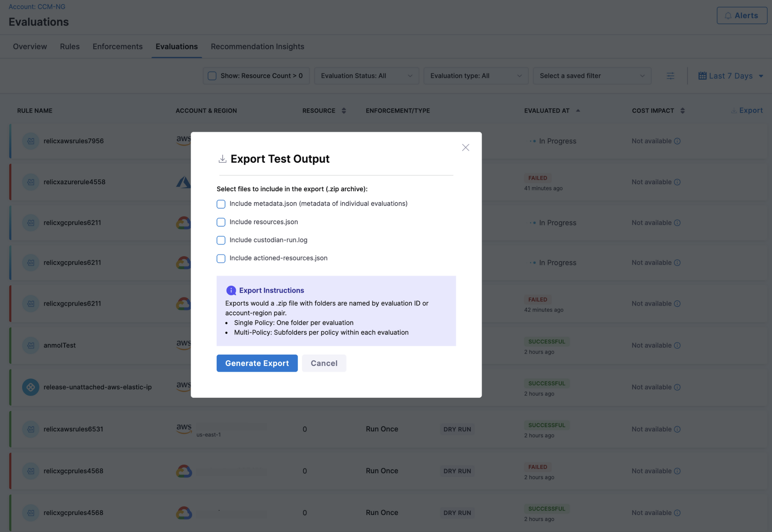Open Evaluation Status: All dropdown
The image size is (772, 532).
(x=366, y=76)
